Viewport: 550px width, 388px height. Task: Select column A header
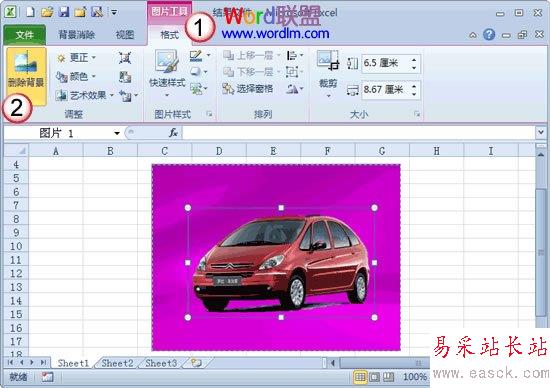[56, 151]
